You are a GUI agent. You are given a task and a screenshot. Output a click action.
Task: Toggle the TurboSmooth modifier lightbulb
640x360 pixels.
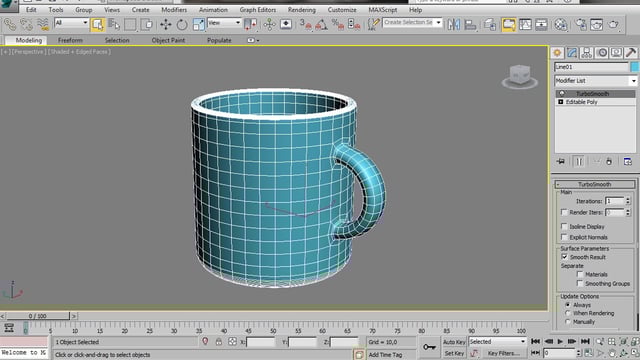click(562, 93)
